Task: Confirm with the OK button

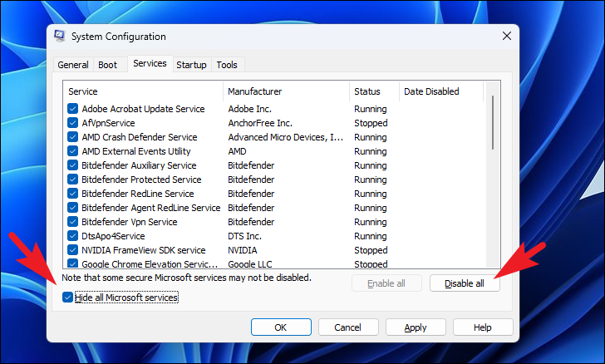Action: pyautogui.click(x=281, y=327)
